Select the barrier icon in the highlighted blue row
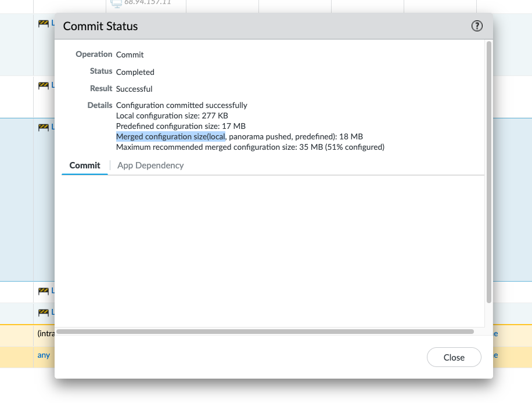The image size is (532, 403). point(44,127)
